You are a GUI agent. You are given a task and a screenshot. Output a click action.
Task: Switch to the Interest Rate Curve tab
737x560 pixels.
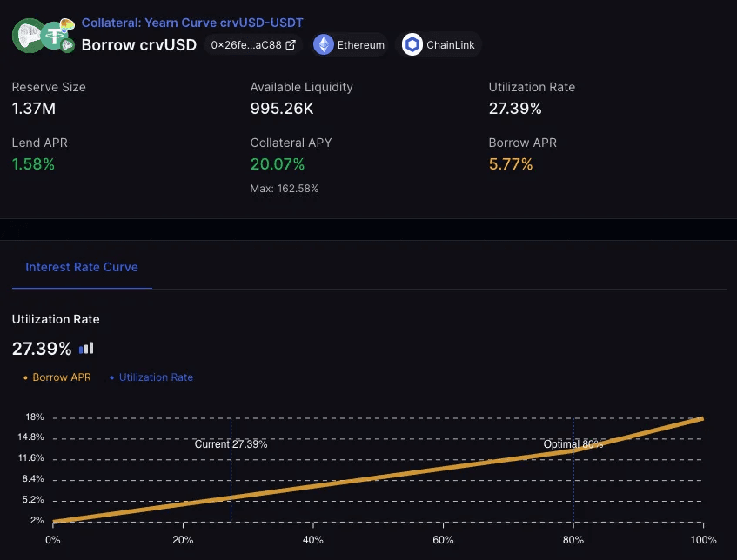(82, 267)
